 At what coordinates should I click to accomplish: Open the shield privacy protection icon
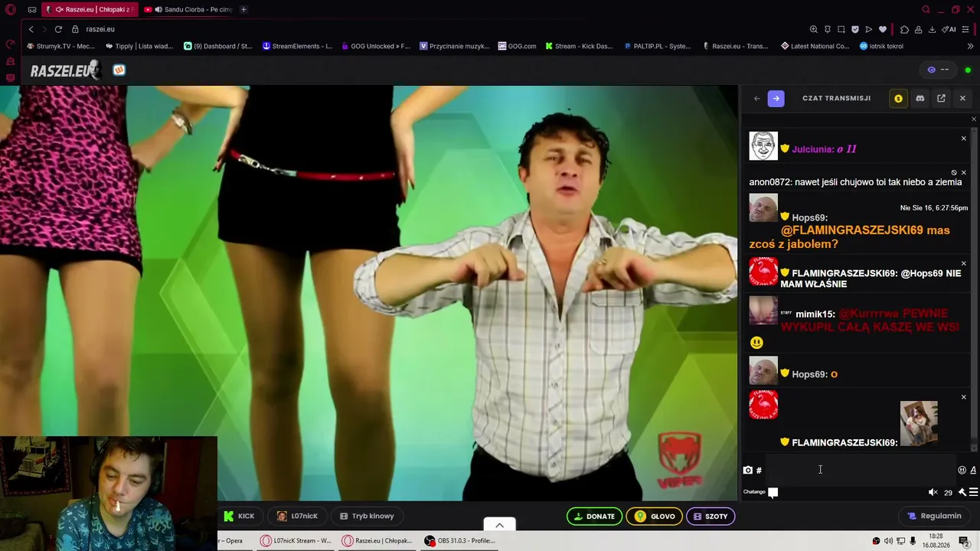pyautogui.click(x=854, y=29)
